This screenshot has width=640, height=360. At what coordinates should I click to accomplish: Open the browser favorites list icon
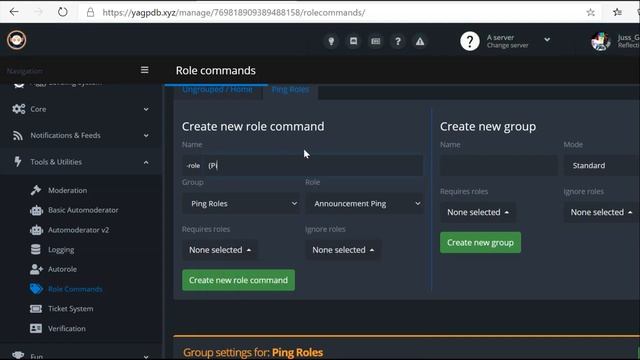click(x=617, y=12)
